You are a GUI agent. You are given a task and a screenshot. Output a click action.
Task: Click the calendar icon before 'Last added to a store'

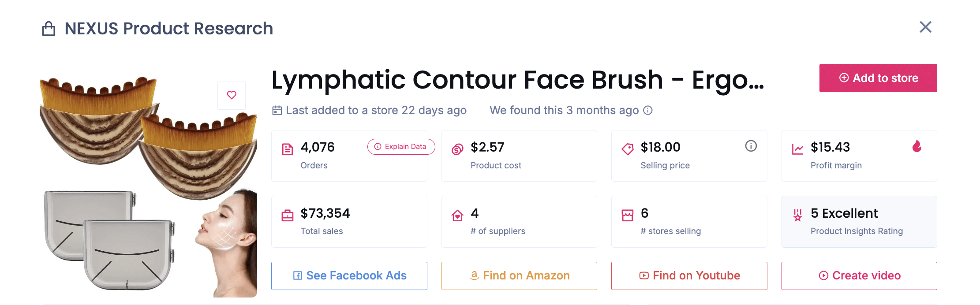pos(277,110)
